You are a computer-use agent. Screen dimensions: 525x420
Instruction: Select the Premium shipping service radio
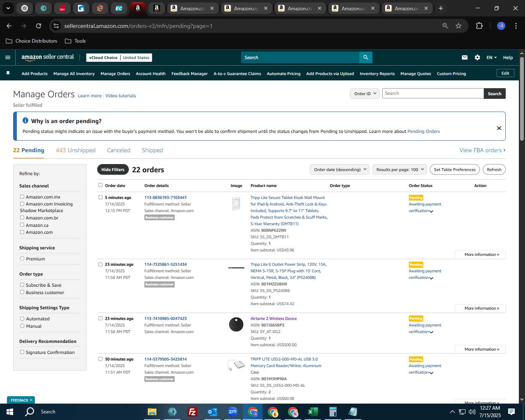(22, 258)
